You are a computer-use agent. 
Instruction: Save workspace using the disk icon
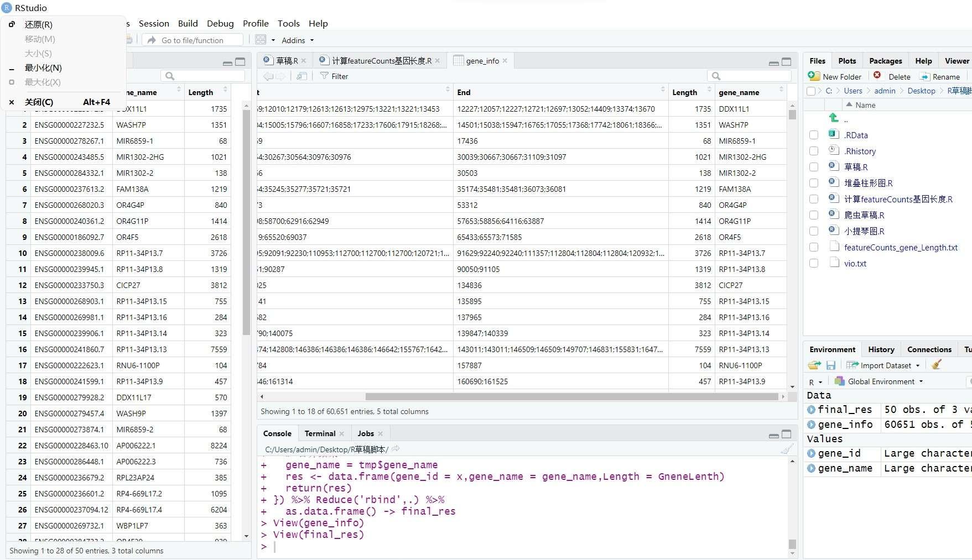point(831,365)
